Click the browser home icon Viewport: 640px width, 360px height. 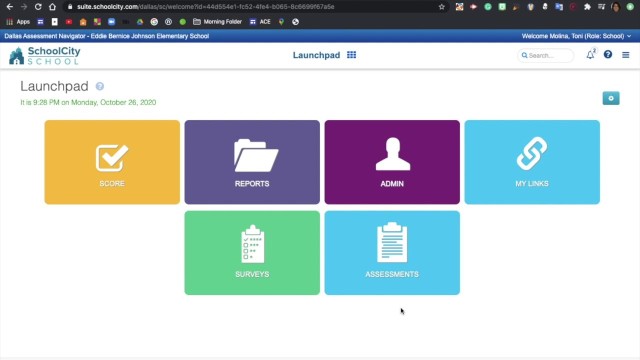(x=52, y=7)
